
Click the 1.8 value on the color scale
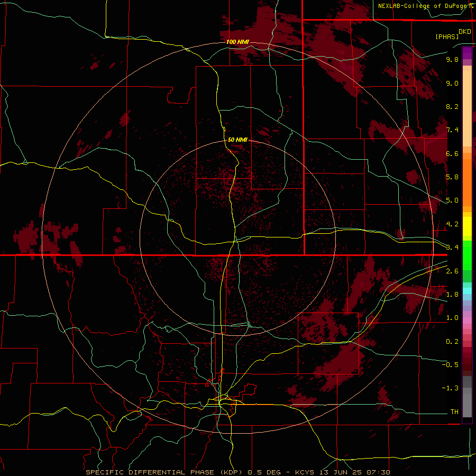point(452,295)
